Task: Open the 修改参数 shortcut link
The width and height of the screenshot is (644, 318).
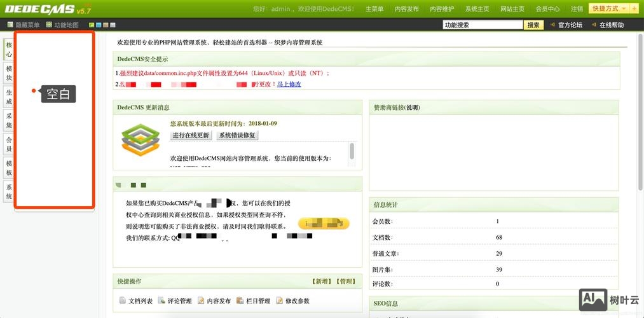Action: coord(298,301)
